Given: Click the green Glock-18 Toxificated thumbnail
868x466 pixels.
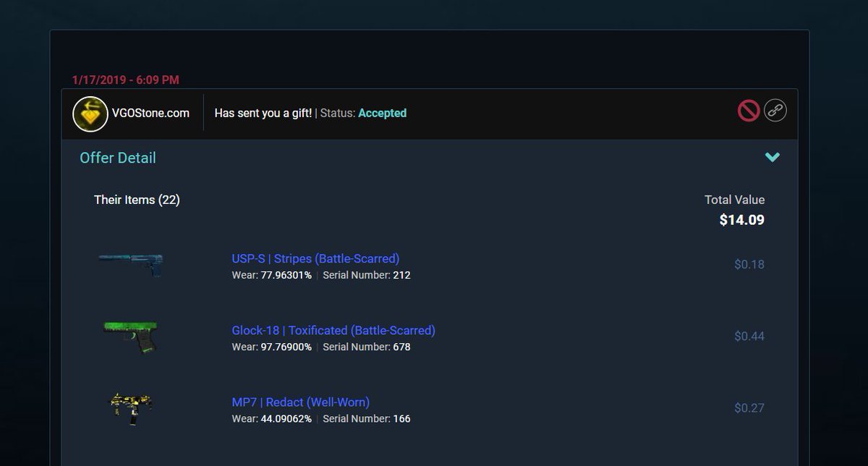Looking at the screenshot, I should coord(130,336).
